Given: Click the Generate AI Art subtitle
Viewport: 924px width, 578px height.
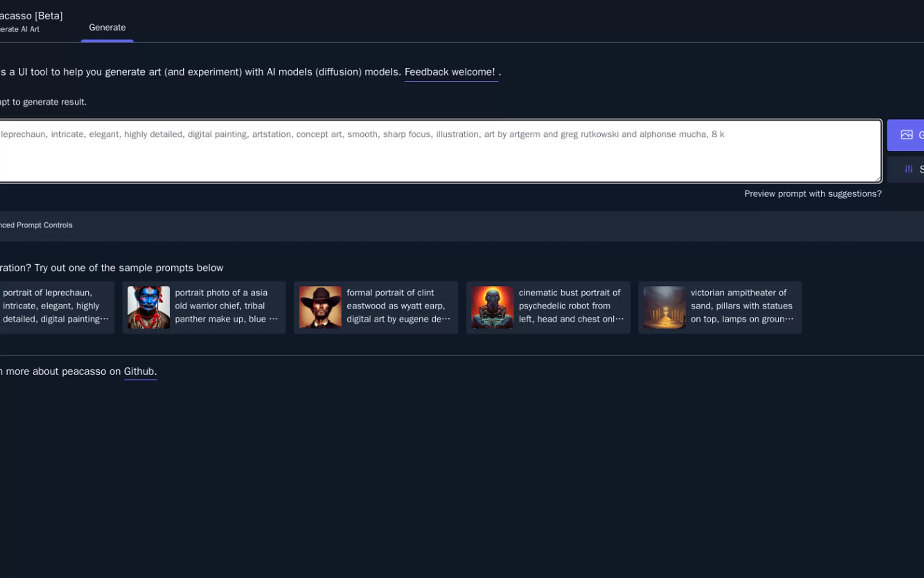Looking at the screenshot, I should [x=19, y=29].
